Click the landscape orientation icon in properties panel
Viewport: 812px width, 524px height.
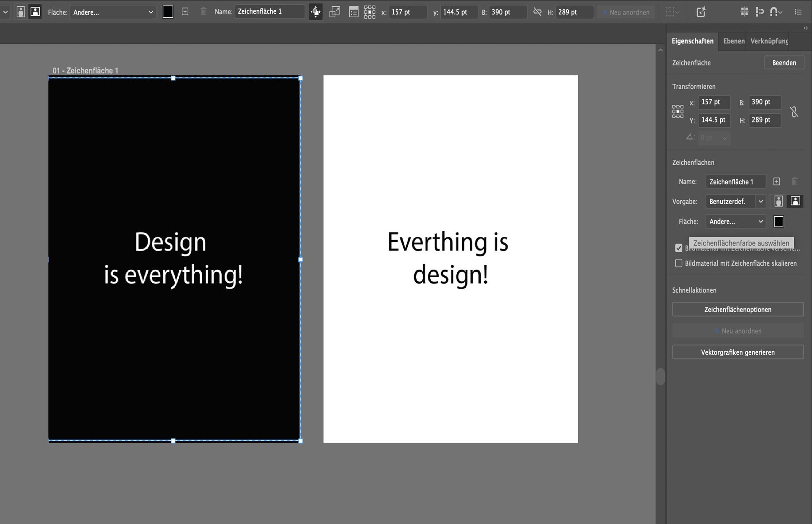(795, 201)
